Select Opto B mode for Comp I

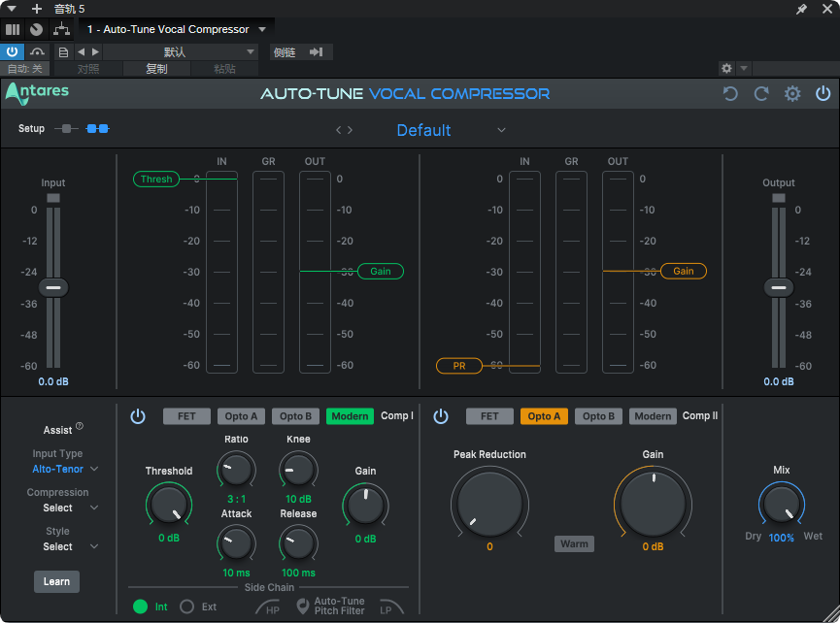pos(296,416)
